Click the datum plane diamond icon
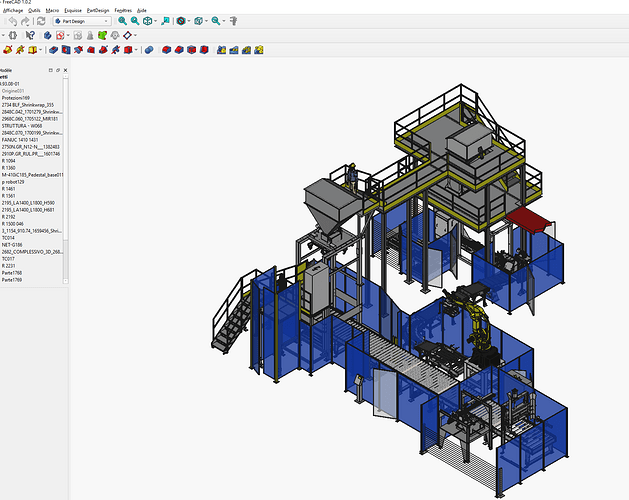Viewport: 629px width, 500px height. coord(128,36)
